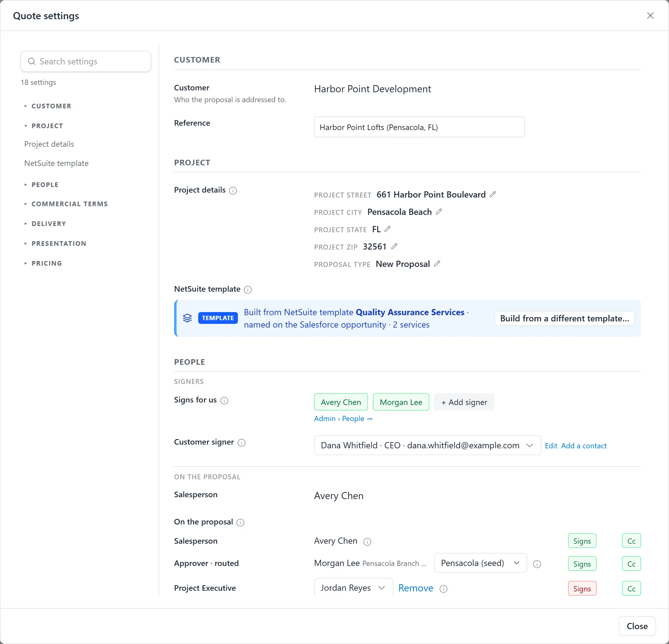
Task: Toggle Signs for Approver routed row
Action: point(582,564)
